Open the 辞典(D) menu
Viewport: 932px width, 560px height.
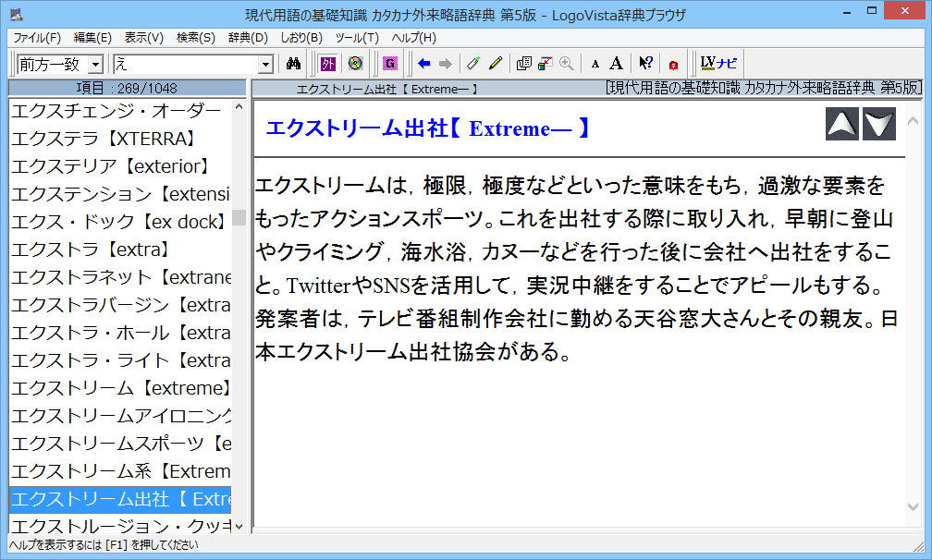[x=248, y=38]
